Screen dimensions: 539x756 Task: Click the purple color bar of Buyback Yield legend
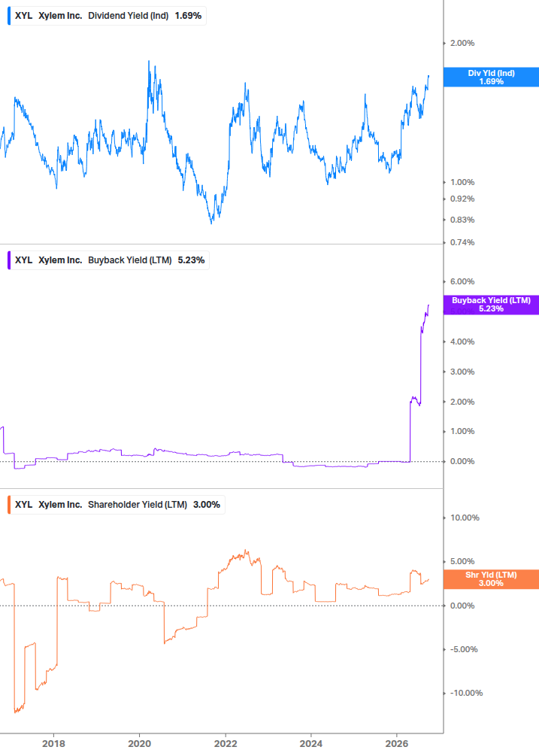click(x=9, y=260)
